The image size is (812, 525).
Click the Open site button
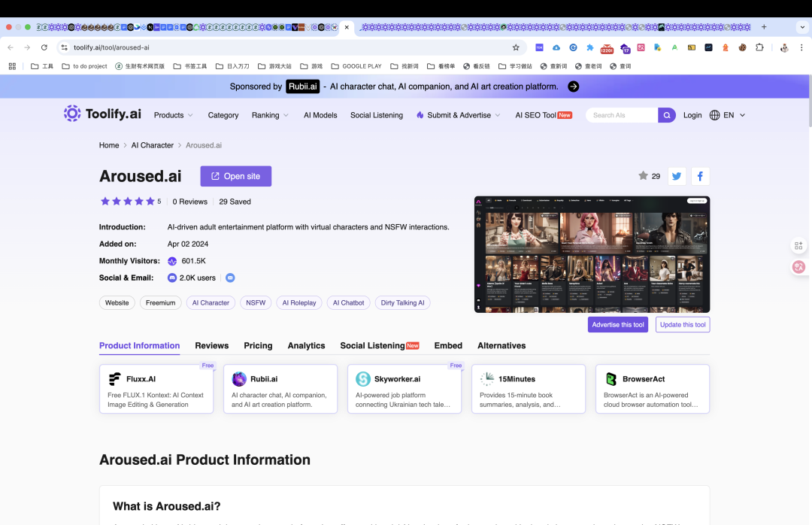pyautogui.click(x=235, y=176)
